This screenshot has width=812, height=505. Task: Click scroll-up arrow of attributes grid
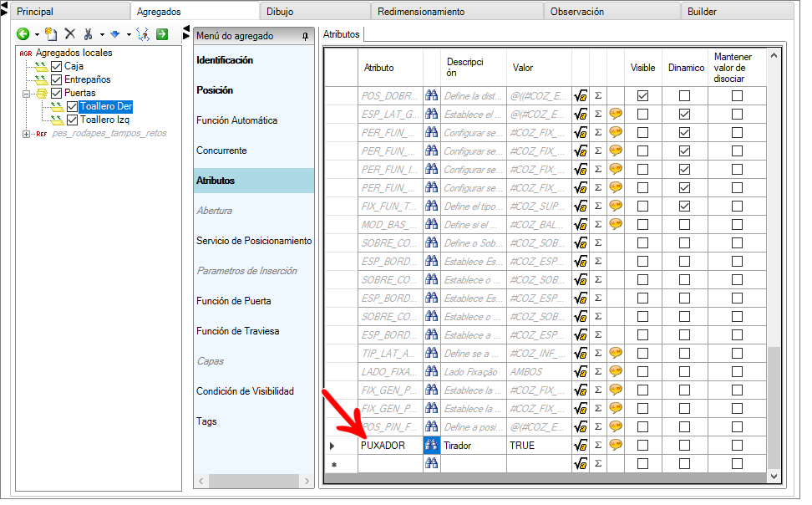pos(774,55)
